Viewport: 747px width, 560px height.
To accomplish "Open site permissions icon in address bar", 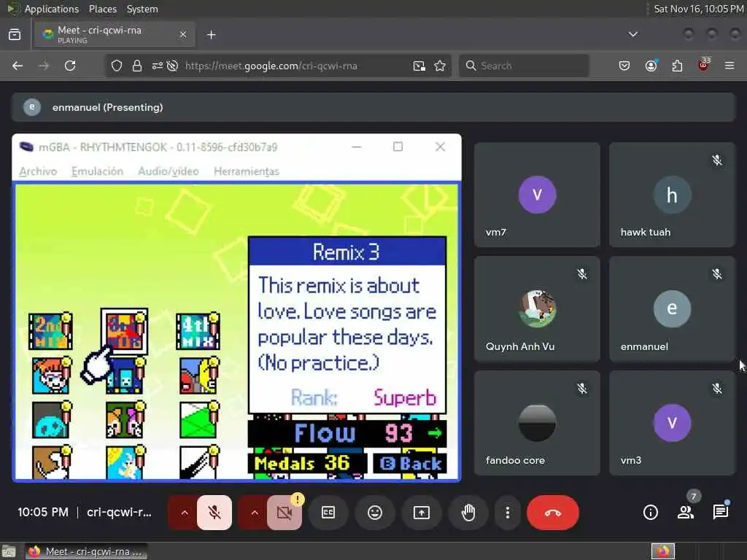I will pyautogui.click(x=158, y=66).
